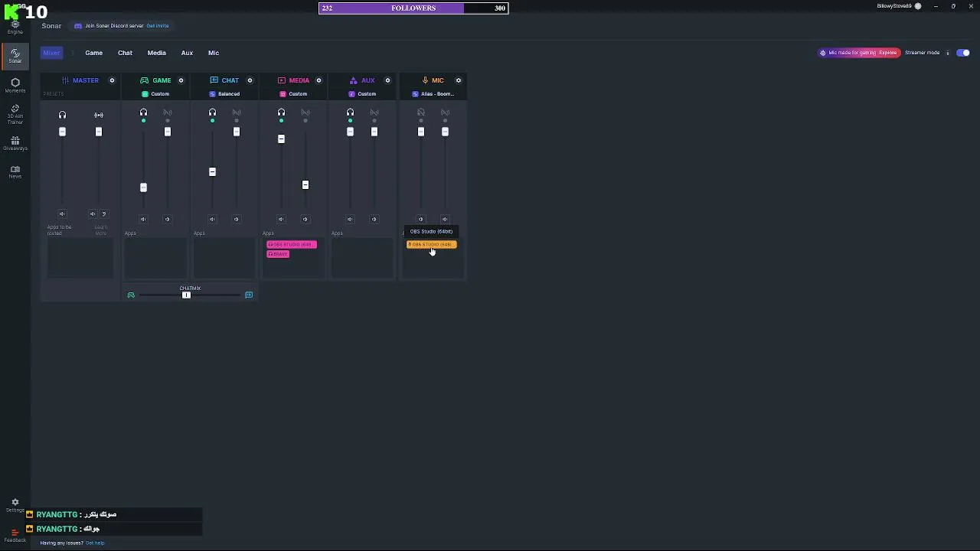The width and height of the screenshot is (980, 551).
Task: Click the GAME headphones volume slider handle
Action: coord(143,187)
